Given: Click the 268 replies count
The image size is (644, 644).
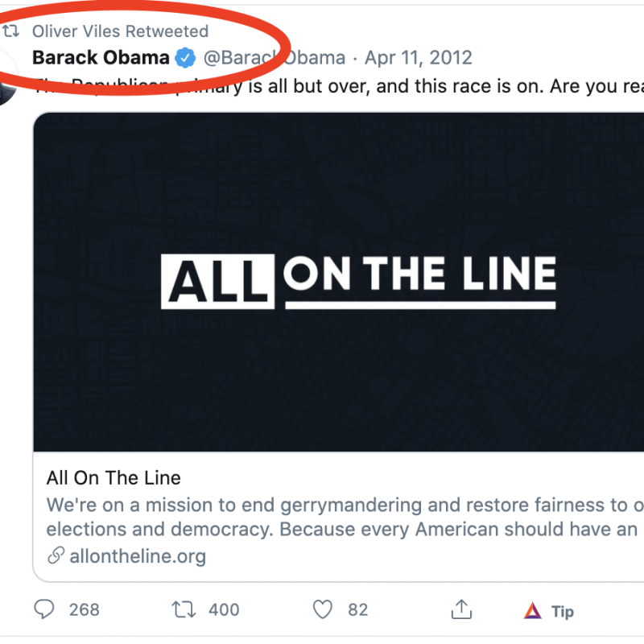Looking at the screenshot, I should tap(85, 610).
